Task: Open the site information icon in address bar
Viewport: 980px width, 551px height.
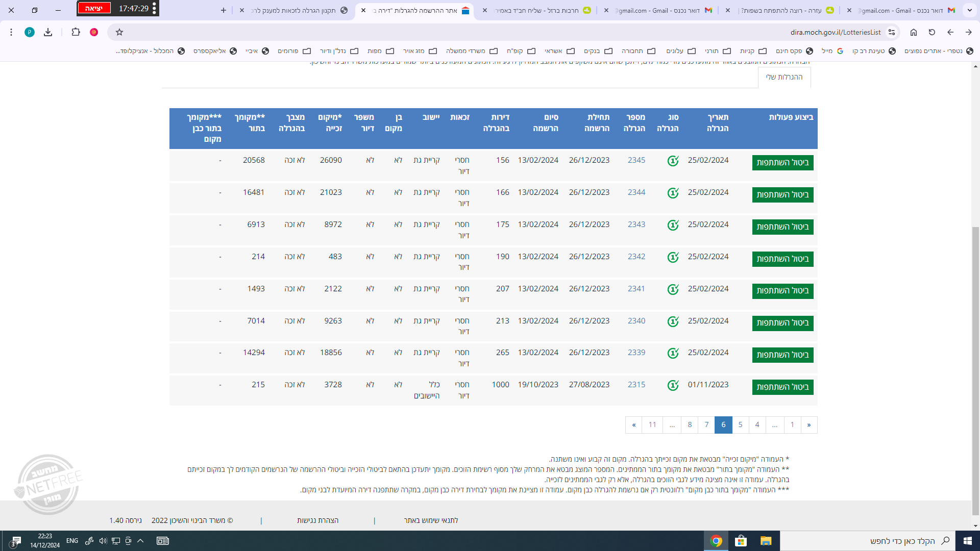Action: 892,32
